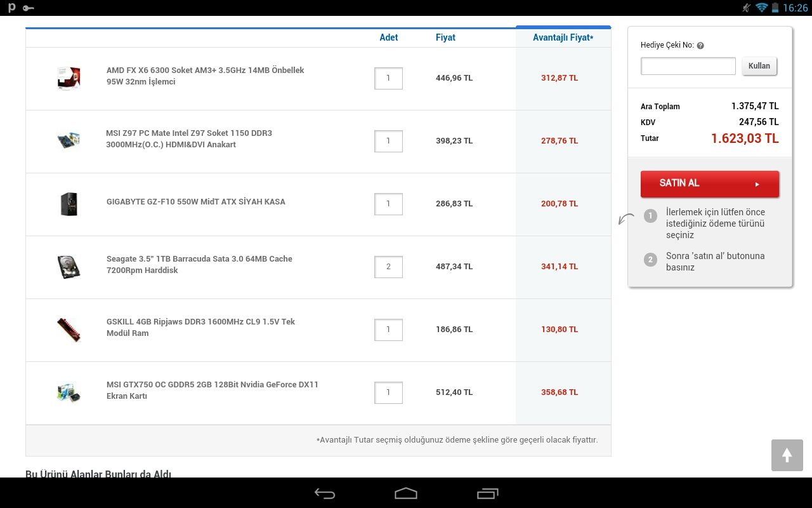Select the 286,83 TL price
Viewport: 812px width, 508px height.
pos(454,204)
